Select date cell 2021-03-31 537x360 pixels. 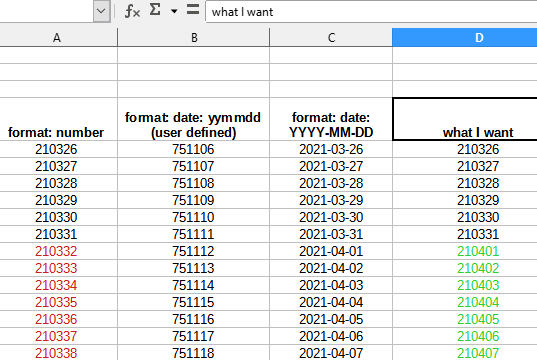tap(331, 234)
